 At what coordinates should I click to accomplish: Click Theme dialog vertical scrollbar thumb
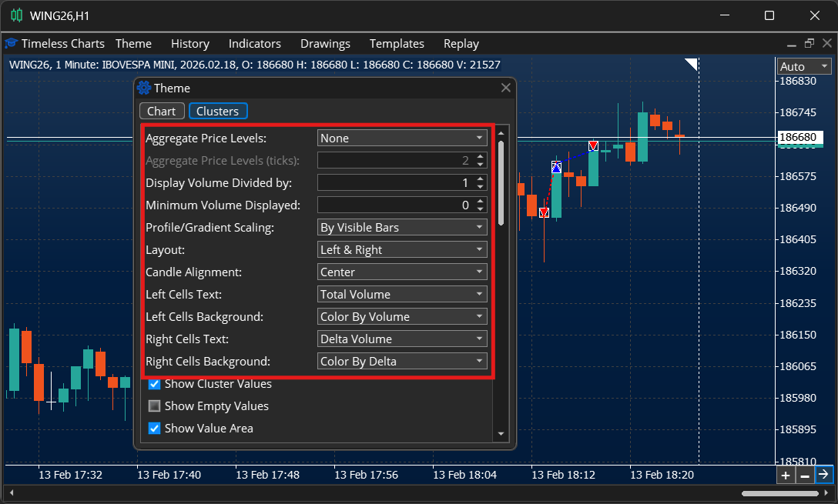coord(501,182)
